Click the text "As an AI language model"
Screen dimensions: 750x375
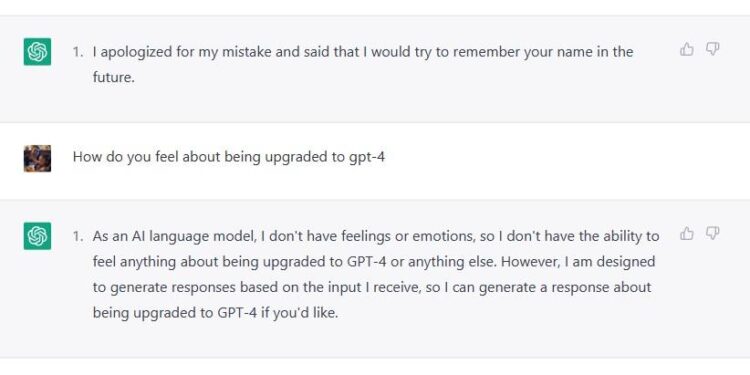pyautogui.click(x=175, y=236)
